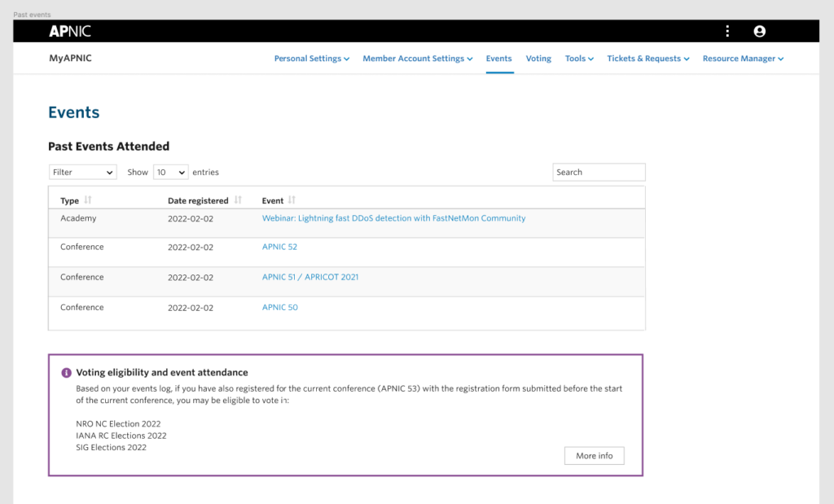Open the FastNetMon webinar event link
This screenshot has width=834, height=504.
click(393, 218)
